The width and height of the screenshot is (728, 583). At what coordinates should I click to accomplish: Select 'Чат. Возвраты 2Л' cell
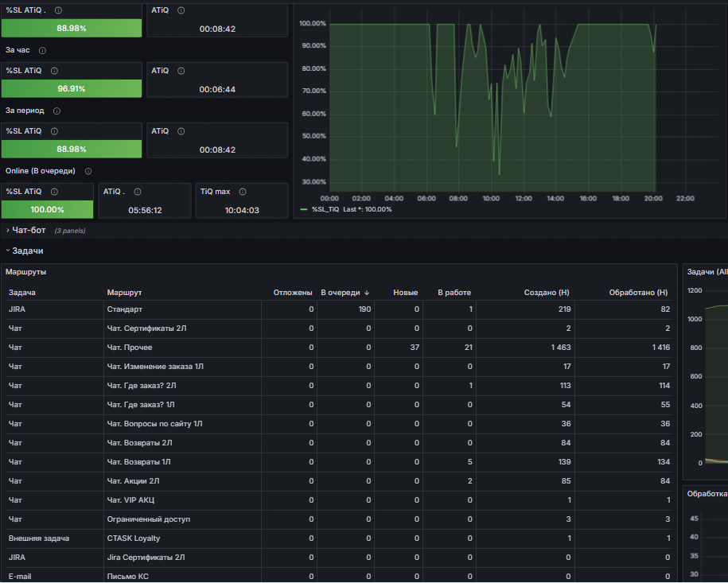182,443
